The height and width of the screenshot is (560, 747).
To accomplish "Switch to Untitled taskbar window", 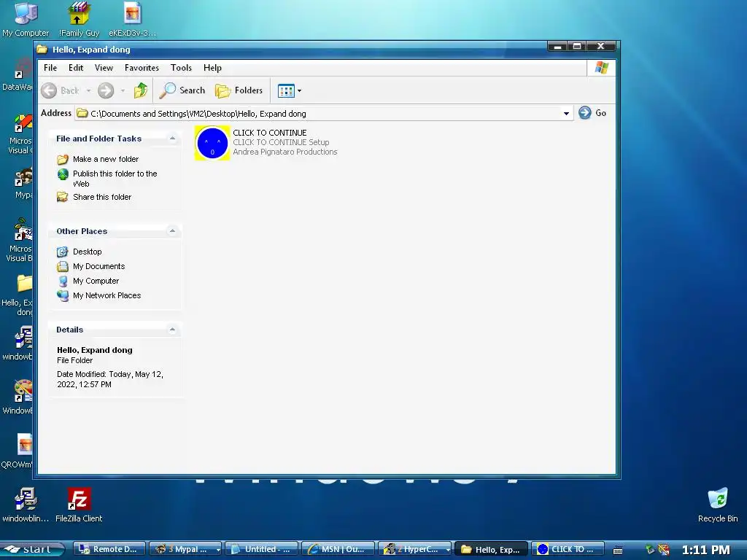I will [x=261, y=549].
